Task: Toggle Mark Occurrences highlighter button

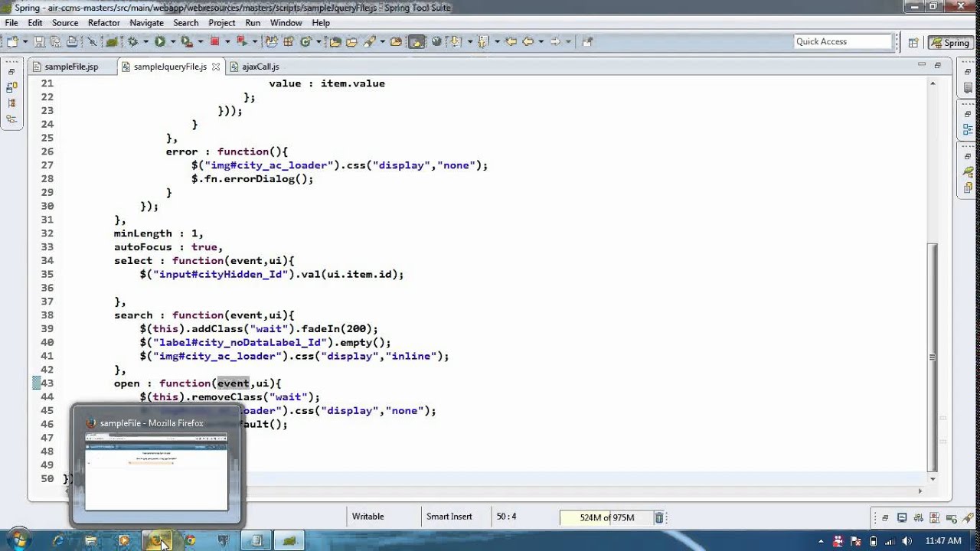Action: (x=416, y=41)
